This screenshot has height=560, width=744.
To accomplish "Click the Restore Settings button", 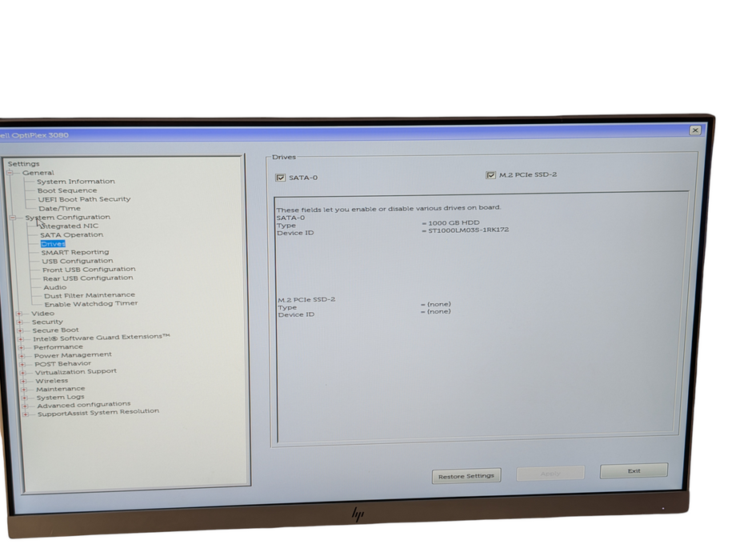I will coord(466,476).
